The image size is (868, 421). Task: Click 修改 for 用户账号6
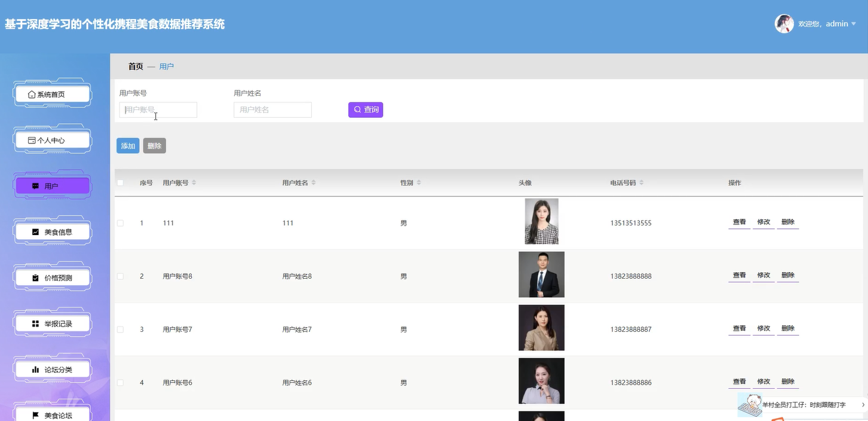click(763, 382)
